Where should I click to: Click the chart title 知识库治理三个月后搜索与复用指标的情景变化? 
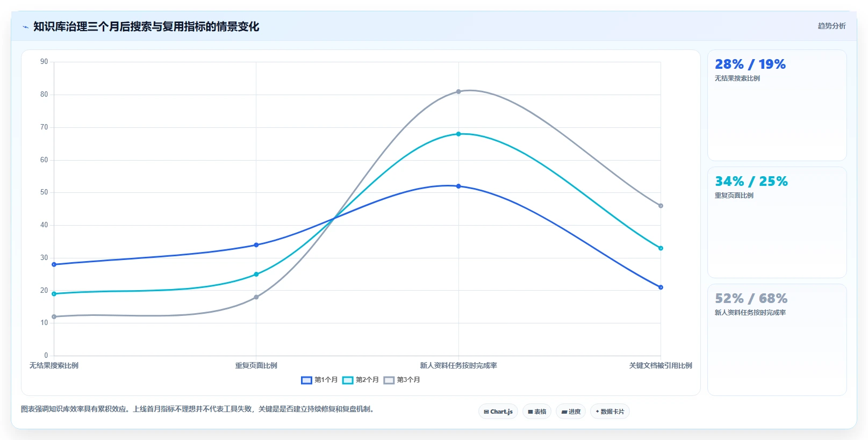click(x=146, y=26)
